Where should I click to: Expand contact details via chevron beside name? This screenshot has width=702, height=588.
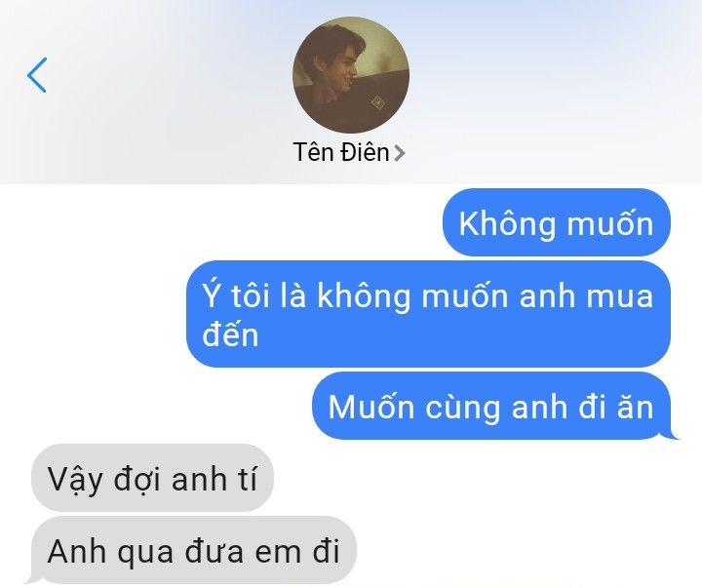pos(399,153)
